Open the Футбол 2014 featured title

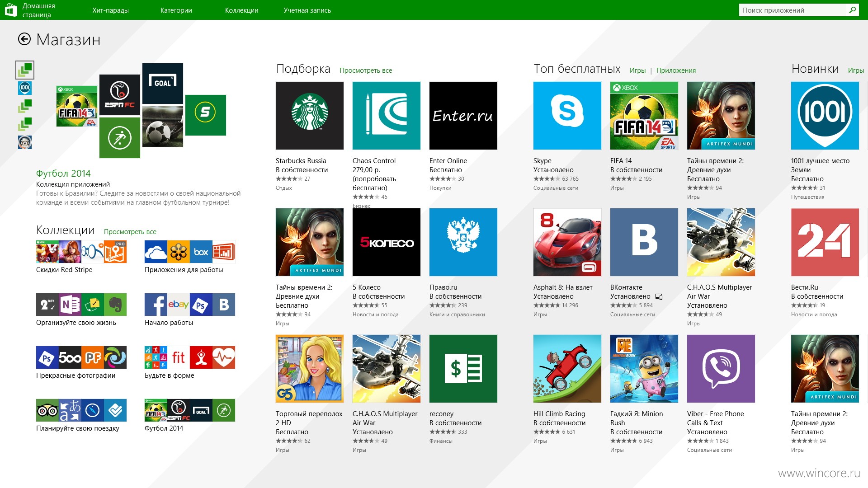point(63,173)
